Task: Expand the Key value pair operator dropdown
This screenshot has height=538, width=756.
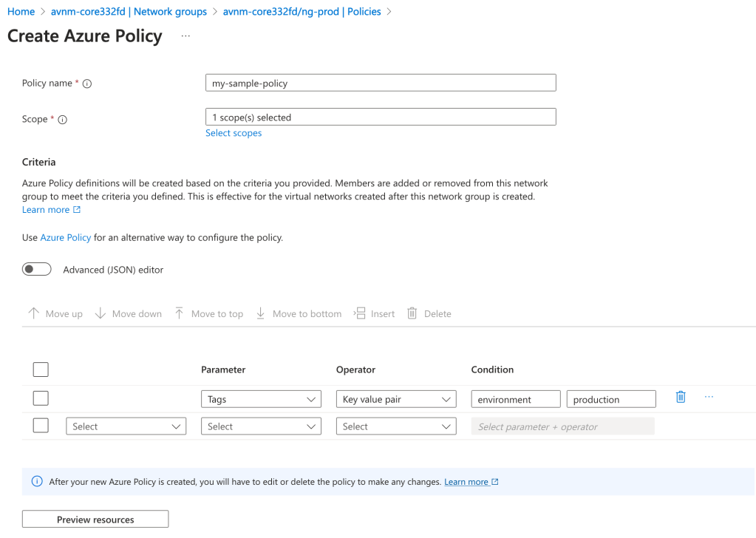Action: (x=395, y=400)
